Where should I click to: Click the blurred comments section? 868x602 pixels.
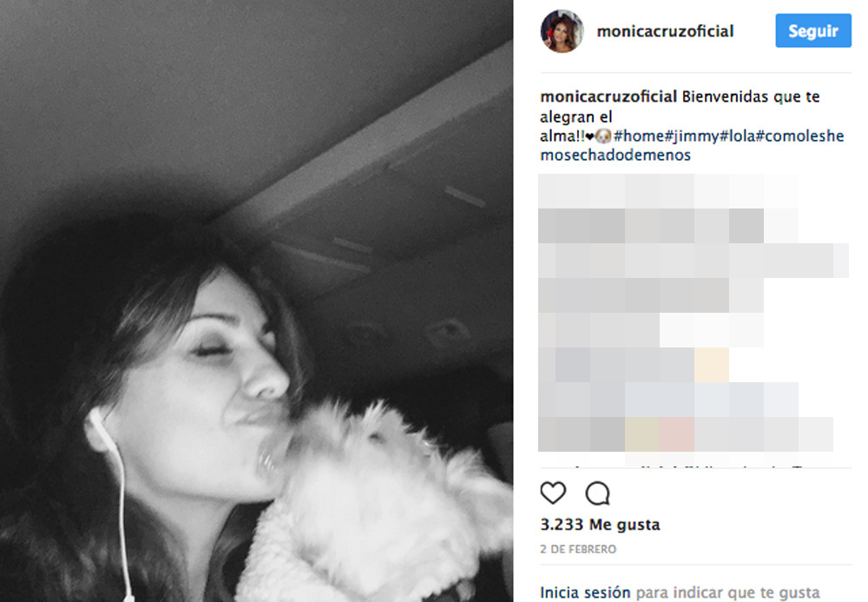point(693,313)
